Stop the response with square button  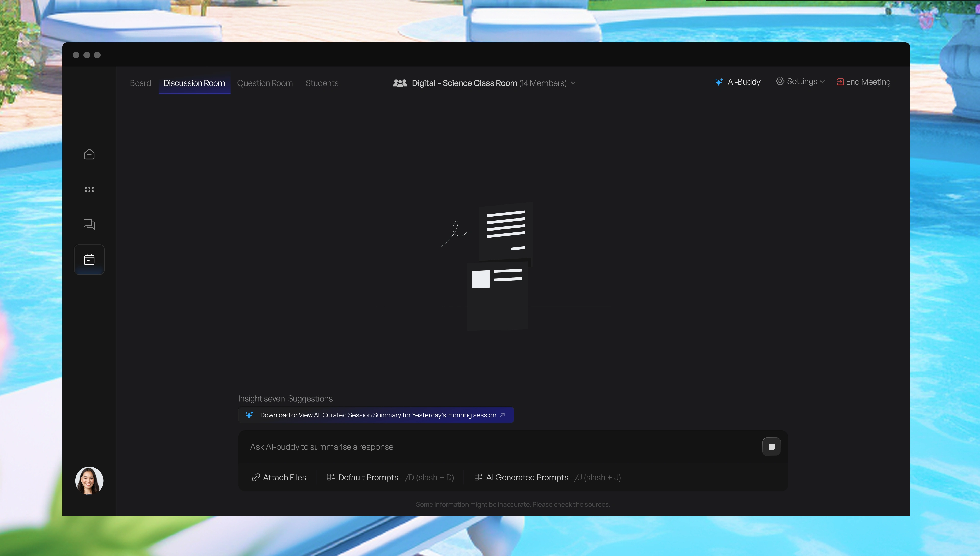(771, 447)
